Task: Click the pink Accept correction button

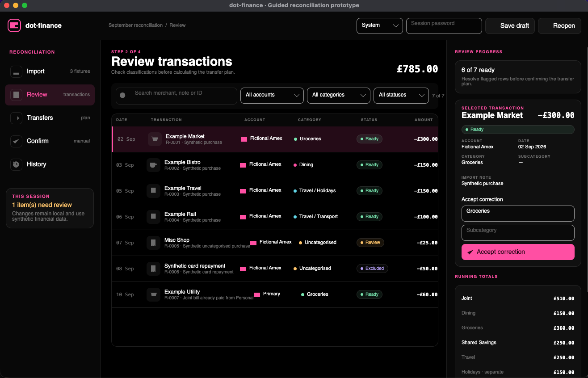Action: coord(518,252)
